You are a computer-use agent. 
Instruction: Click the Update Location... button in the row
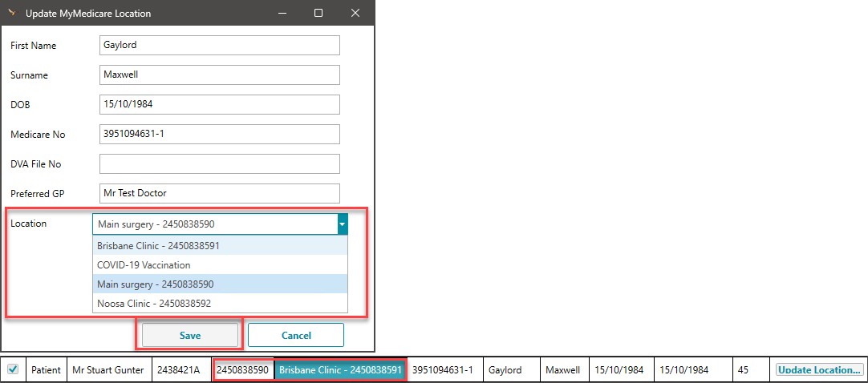pyautogui.click(x=819, y=370)
